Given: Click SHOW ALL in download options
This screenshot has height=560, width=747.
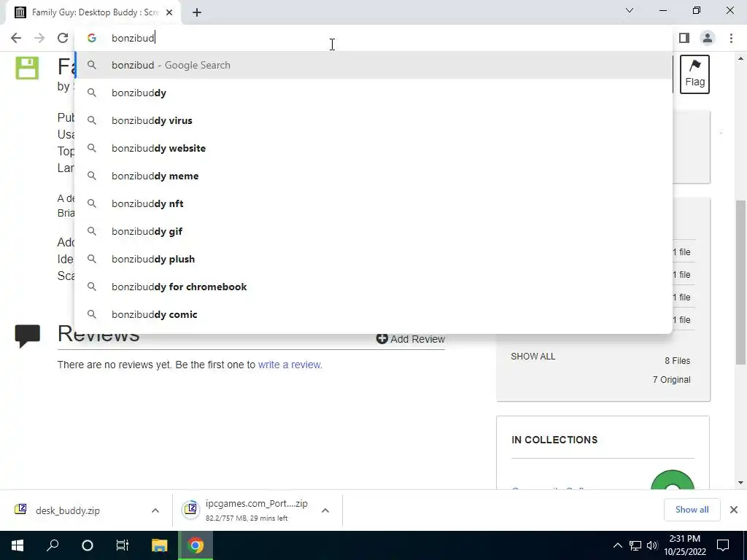Looking at the screenshot, I should point(533,357).
